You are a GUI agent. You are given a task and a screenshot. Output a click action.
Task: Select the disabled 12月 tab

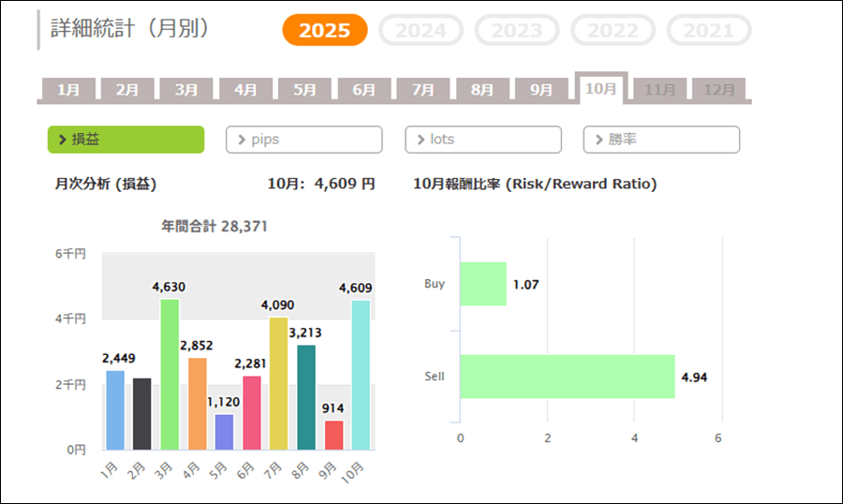[718, 90]
